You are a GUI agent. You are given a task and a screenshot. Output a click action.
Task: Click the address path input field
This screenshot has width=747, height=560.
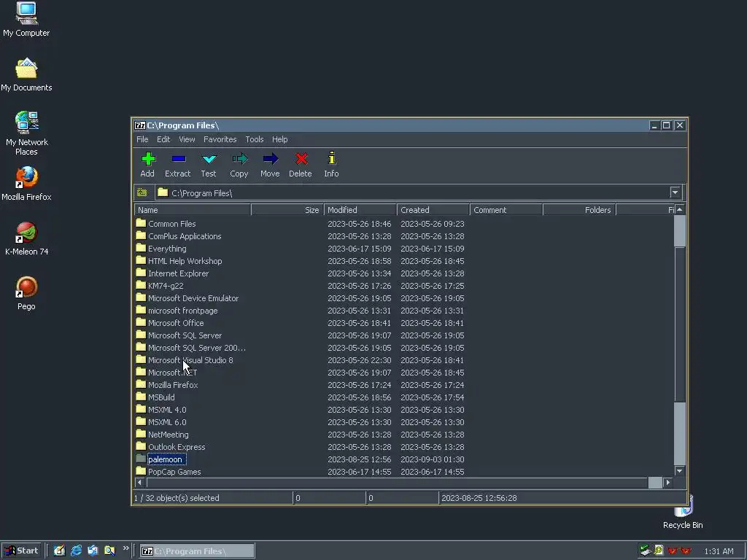tap(413, 192)
